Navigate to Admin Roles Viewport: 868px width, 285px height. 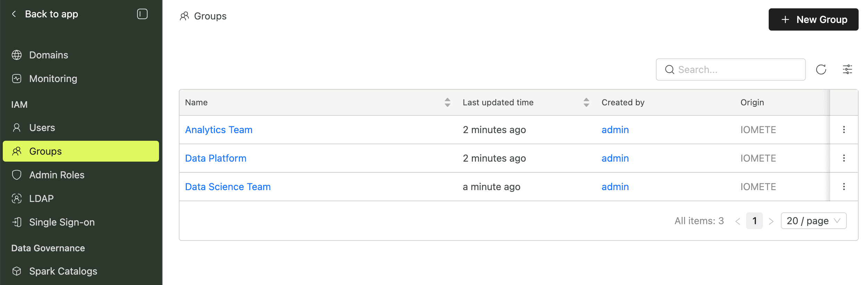57,175
